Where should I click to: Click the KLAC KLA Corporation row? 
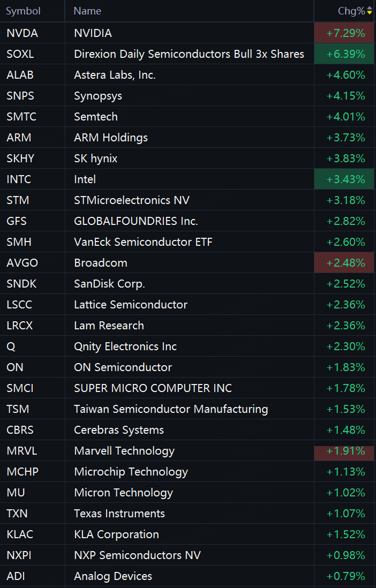click(x=188, y=534)
